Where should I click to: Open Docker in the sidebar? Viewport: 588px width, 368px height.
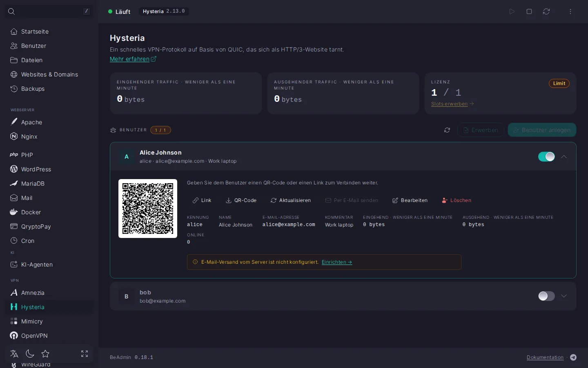49,212
